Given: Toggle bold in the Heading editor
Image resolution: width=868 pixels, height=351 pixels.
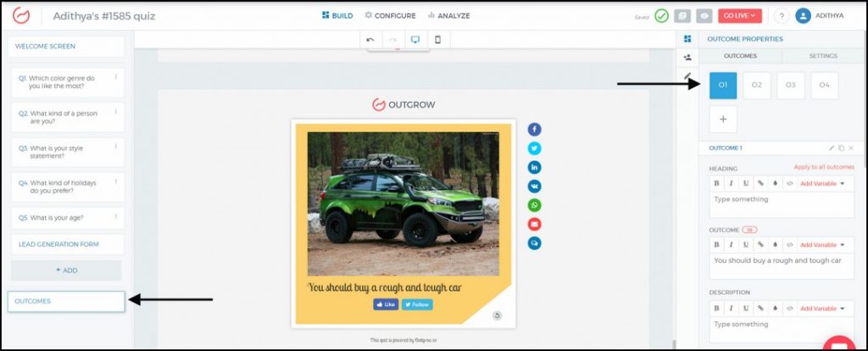Looking at the screenshot, I should pyautogui.click(x=717, y=183).
